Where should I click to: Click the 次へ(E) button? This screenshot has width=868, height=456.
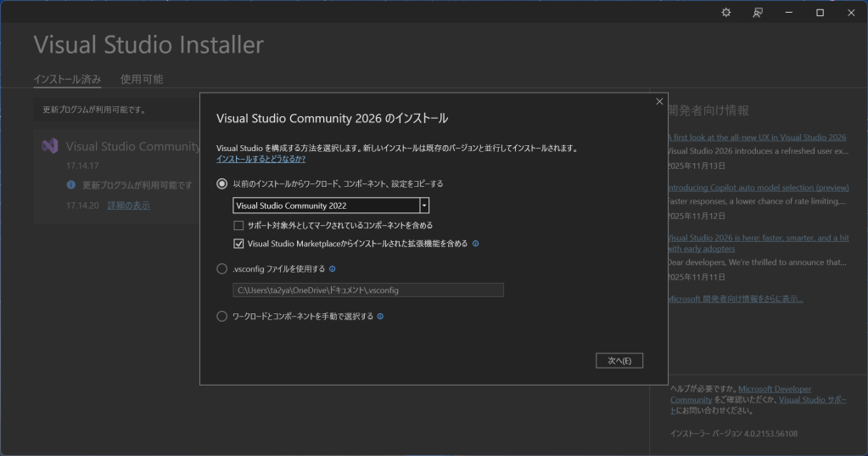click(x=619, y=361)
